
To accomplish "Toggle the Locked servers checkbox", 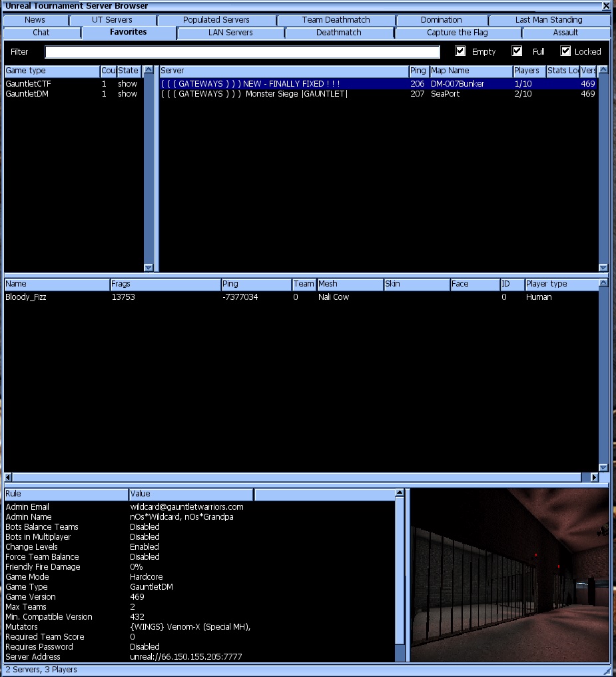I will tap(565, 51).
